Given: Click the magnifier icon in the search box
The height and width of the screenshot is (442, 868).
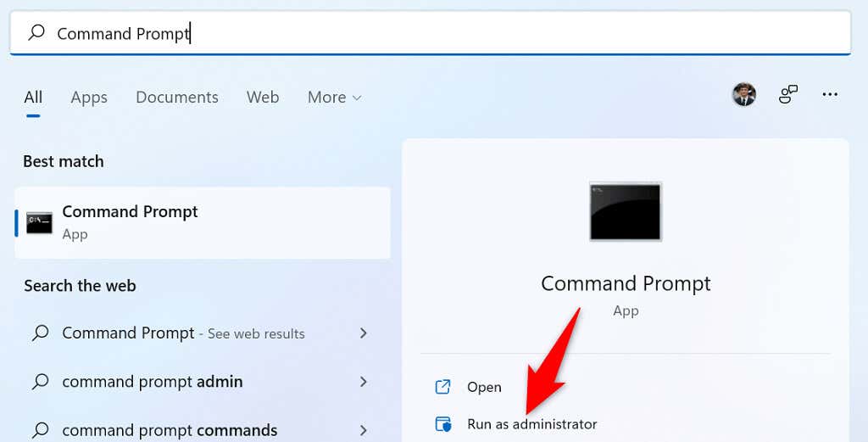Looking at the screenshot, I should 36,33.
